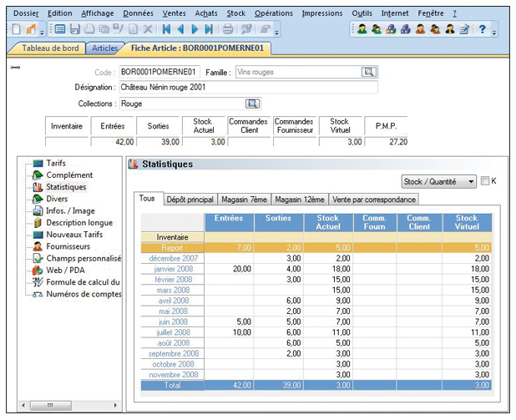The width and height of the screenshot is (516, 420).
Task: Switch to the Dépôt principal tab
Action: click(x=189, y=200)
